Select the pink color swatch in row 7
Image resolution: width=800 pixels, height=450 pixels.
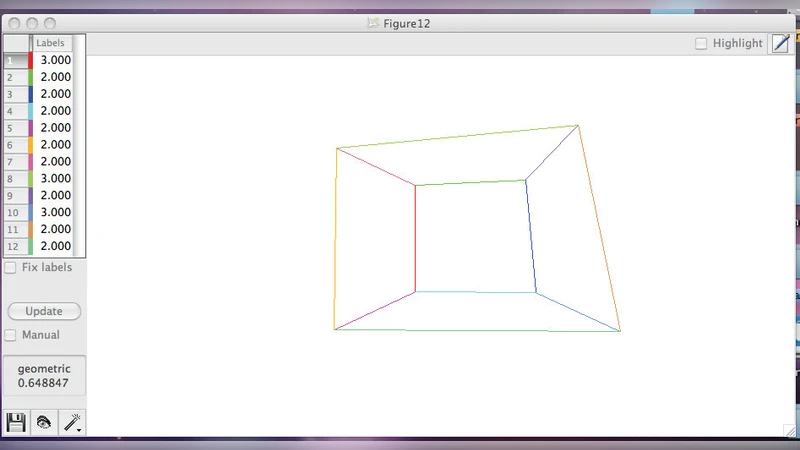[x=31, y=161]
